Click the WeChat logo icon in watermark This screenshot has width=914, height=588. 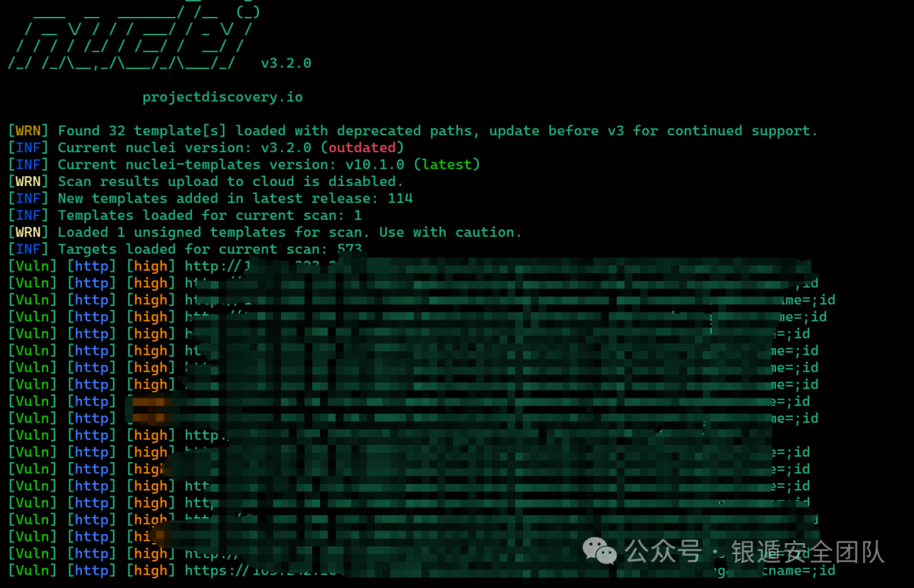coord(599,552)
